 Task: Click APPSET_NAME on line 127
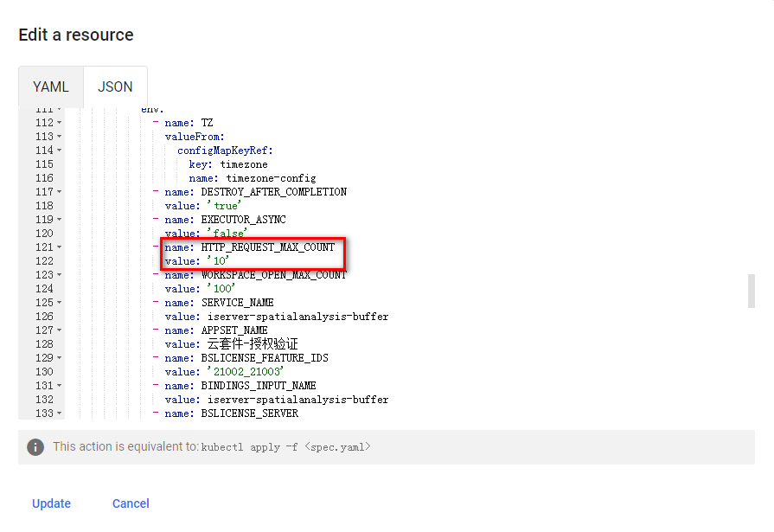(234, 330)
